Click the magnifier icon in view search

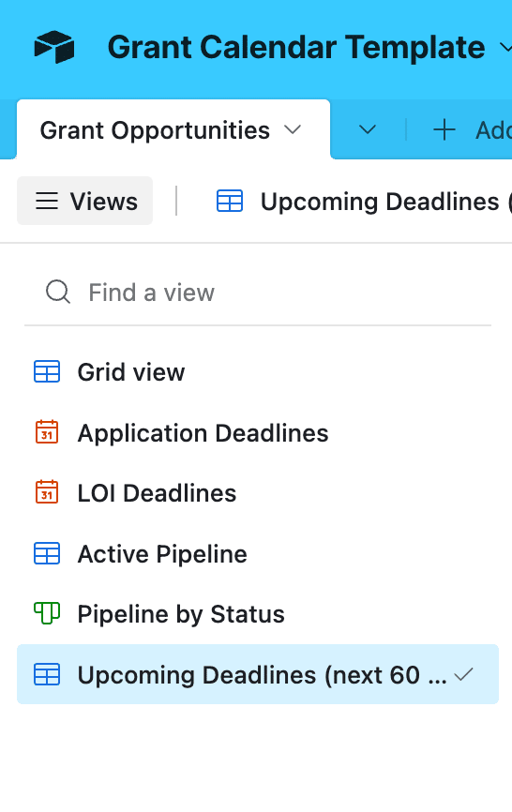coord(57,292)
